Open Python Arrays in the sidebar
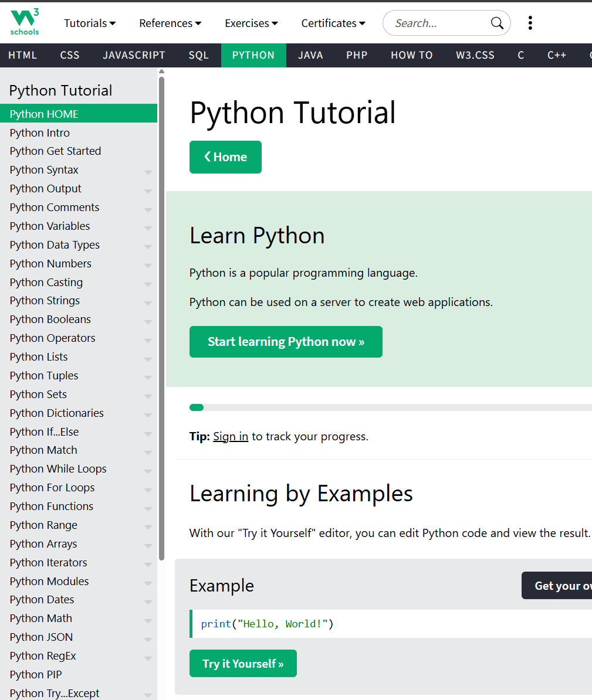 (79, 543)
